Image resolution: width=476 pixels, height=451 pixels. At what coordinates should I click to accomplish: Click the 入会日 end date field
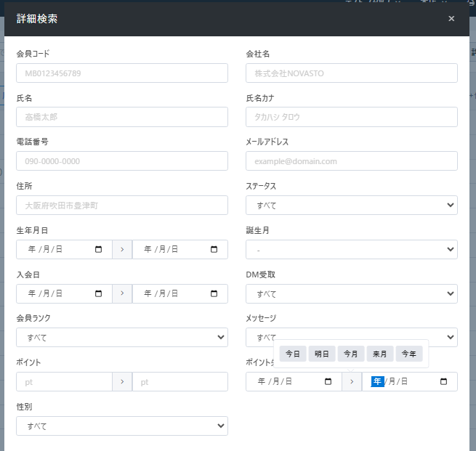(180, 293)
